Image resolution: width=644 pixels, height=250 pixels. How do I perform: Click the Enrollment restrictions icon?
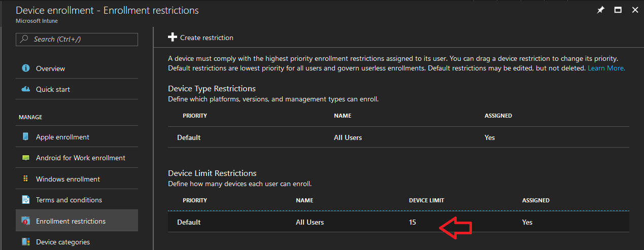(26, 221)
